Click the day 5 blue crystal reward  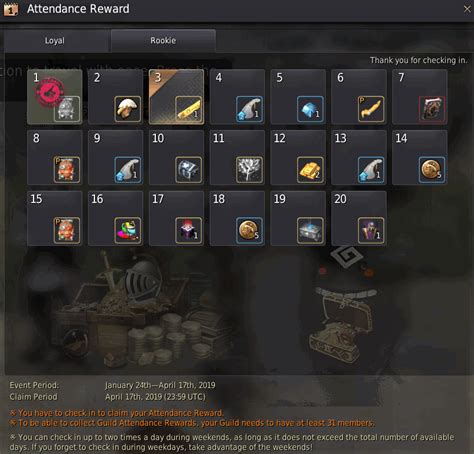point(310,109)
